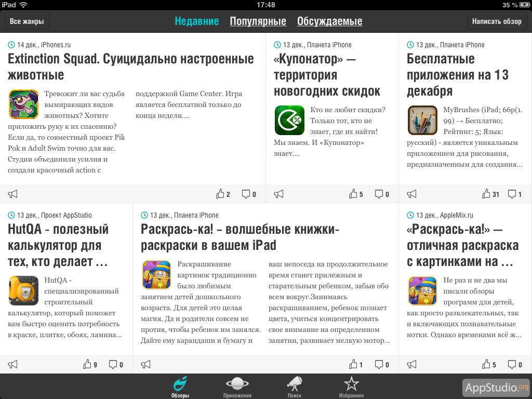Like the Купонатор article with 5 likes
This screenshot has height=399, width=532.
(357, 194)
